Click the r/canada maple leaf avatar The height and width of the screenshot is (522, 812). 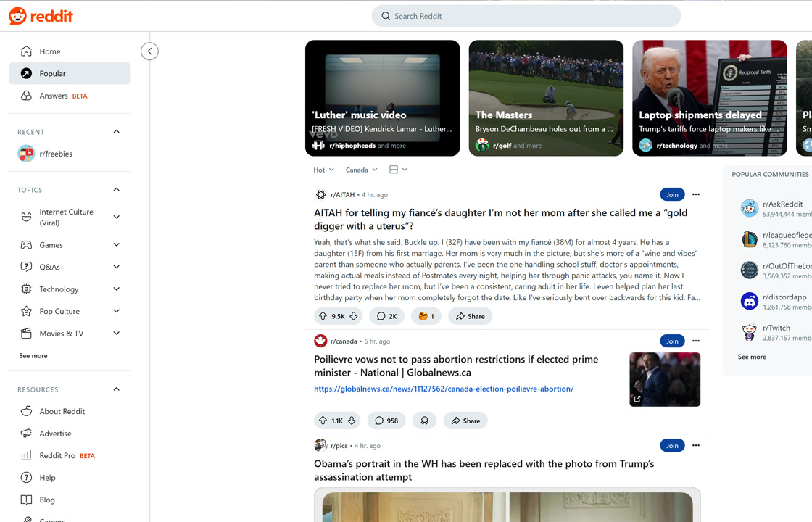pyautogui.click(x=320, y=341)
